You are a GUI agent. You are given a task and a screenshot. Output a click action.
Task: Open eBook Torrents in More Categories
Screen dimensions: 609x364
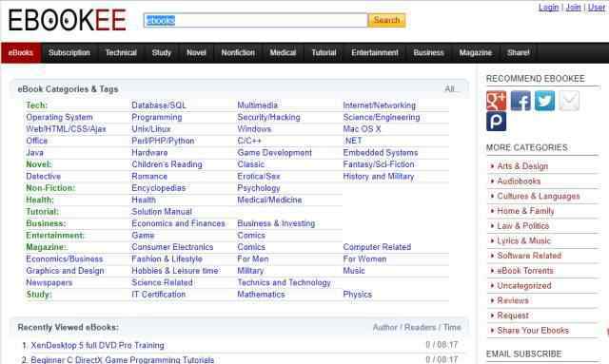coord(525,271)
